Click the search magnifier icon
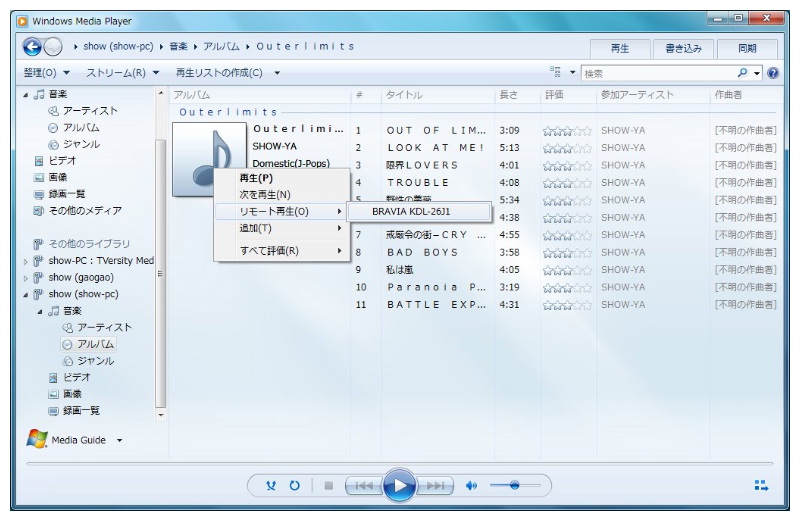Viewport: 800px width, 521px height. (x=742, y=73)
